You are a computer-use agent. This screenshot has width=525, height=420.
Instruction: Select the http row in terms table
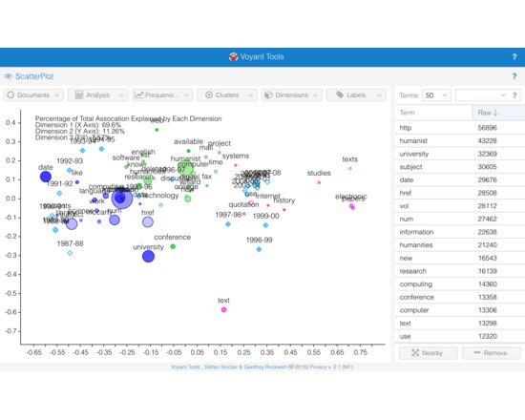tap(460, 128)
